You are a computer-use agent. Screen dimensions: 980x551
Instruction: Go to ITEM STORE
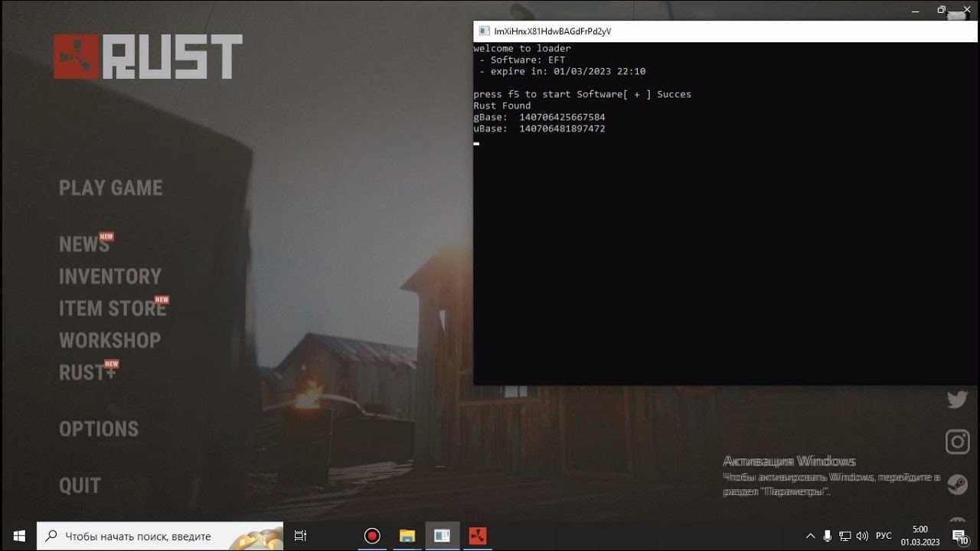pos(113,308)
